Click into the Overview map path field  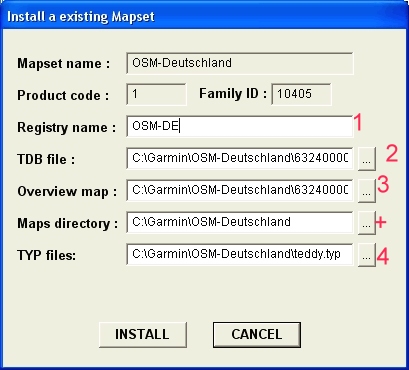[x=240, y=190]
